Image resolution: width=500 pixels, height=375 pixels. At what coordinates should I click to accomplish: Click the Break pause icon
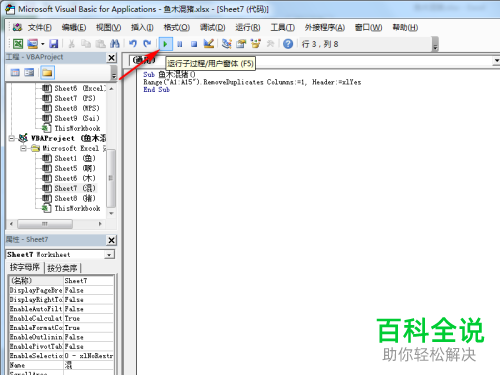tap(180, 44)
